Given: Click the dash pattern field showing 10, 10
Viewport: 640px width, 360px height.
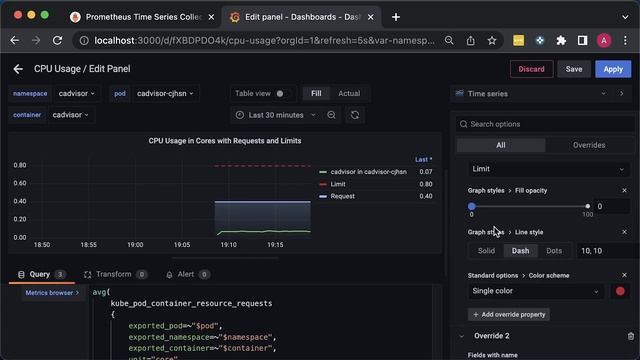Looking at the screenshot, I should (x=607, y=251).
